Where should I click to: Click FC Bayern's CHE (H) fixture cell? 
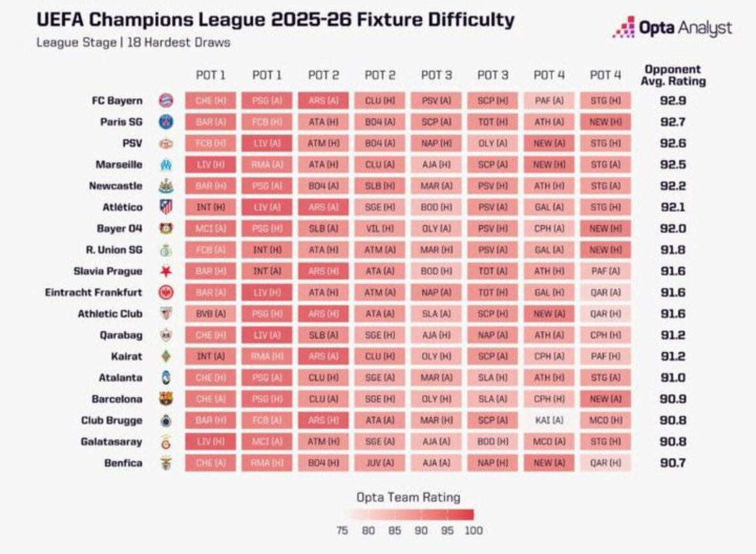(211, 101)
